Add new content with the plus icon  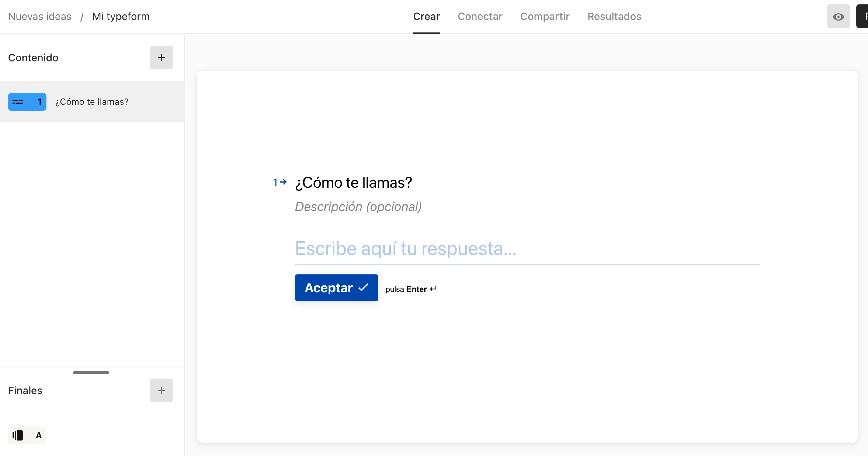(x=161, y=57)
